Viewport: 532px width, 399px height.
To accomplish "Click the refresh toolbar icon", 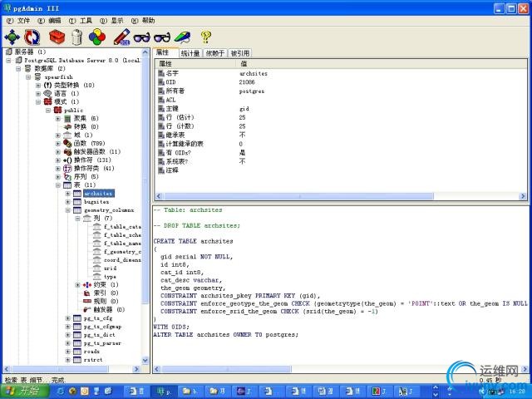I will (32, 37).
